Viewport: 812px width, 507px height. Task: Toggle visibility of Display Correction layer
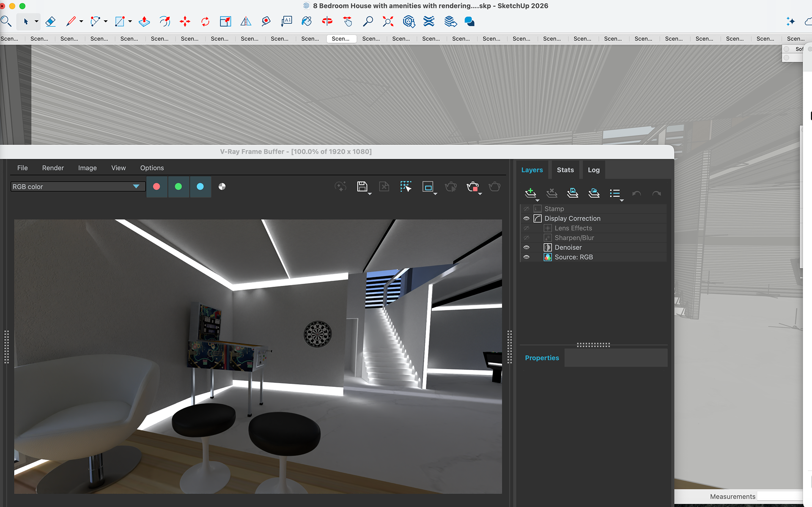click(527, 219)
